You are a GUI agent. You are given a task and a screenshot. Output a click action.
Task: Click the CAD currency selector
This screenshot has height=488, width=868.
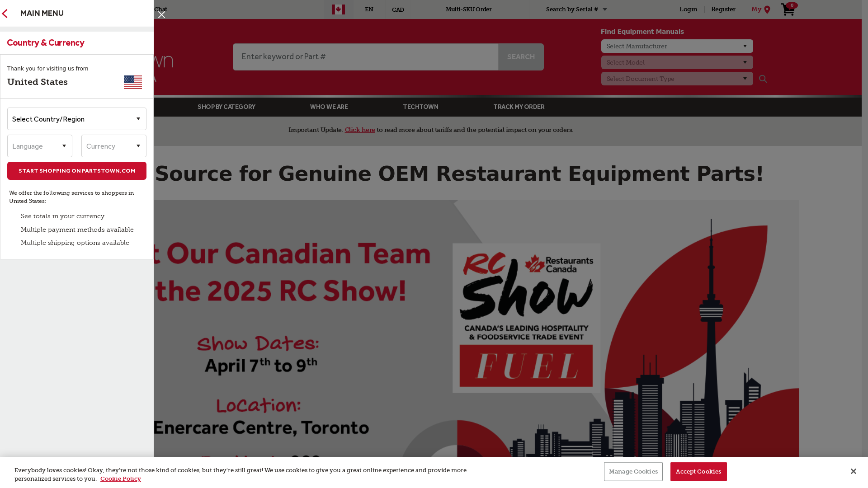[398, 10]
